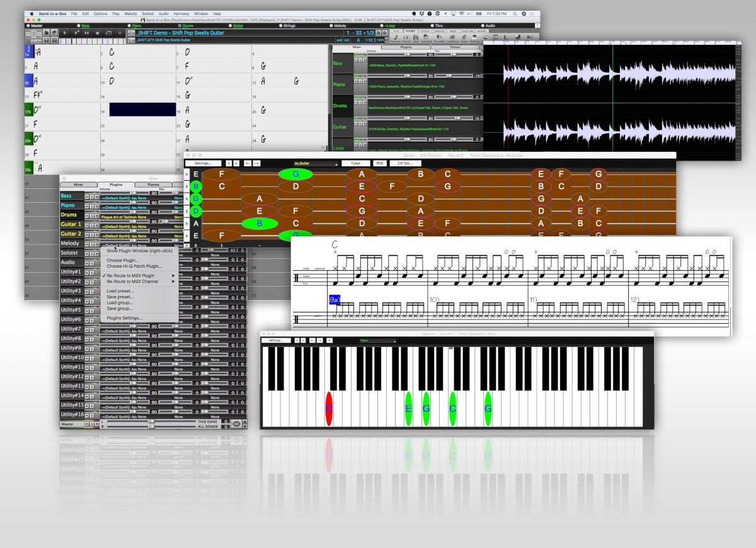Select the Master track radio button

coord(28,26)
